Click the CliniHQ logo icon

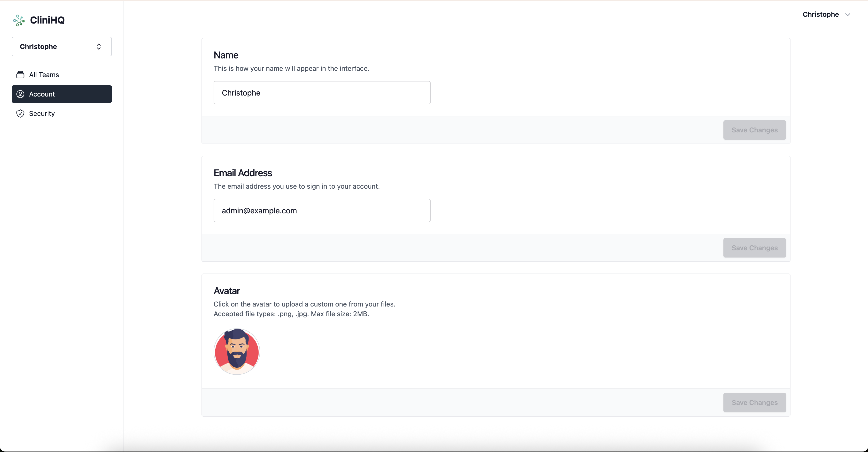coord(19,20)
